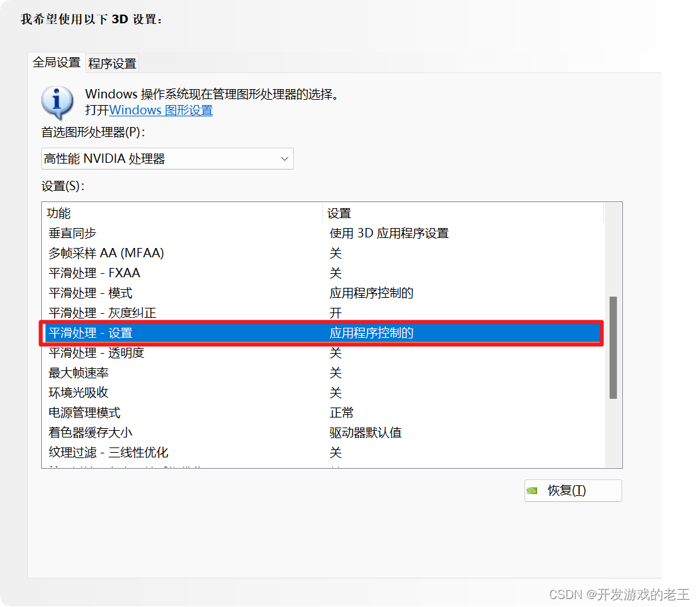Open the 首选图形处理器 dropdown
This screenshot has width=700, height=607.
168,158
